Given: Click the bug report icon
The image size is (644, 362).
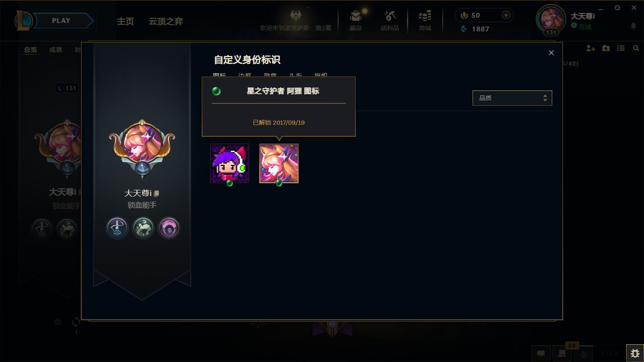Looking at the screenshot, I should [x=635, y=353].
